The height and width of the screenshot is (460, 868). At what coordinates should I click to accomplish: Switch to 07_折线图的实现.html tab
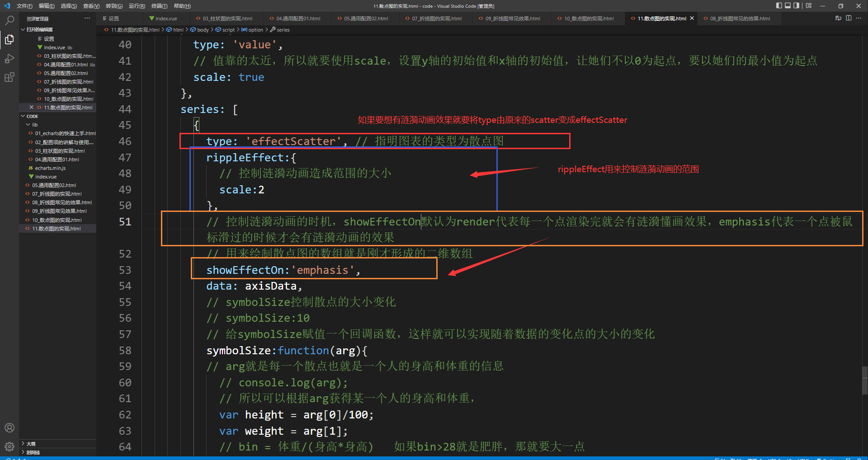pos(433,19)
